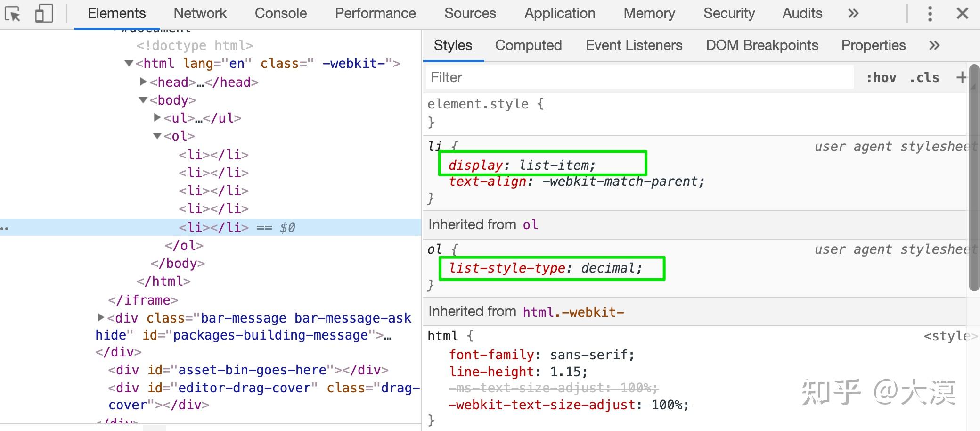Expand the ul element node

click(x=157, y=117)
